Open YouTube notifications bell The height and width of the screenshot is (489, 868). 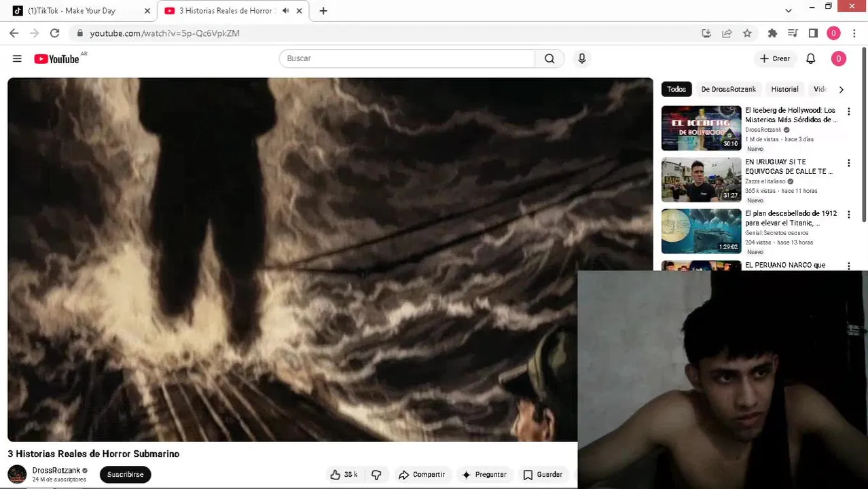(x=810, y=59)
